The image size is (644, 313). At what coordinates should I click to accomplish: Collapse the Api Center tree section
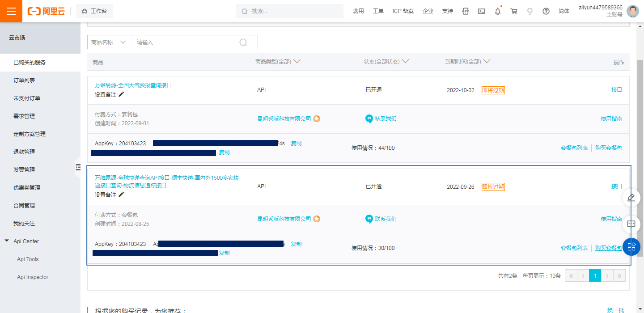coord(7,241)
